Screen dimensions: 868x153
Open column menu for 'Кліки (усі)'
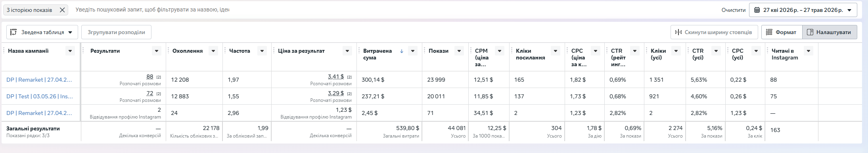click(676, 51)
